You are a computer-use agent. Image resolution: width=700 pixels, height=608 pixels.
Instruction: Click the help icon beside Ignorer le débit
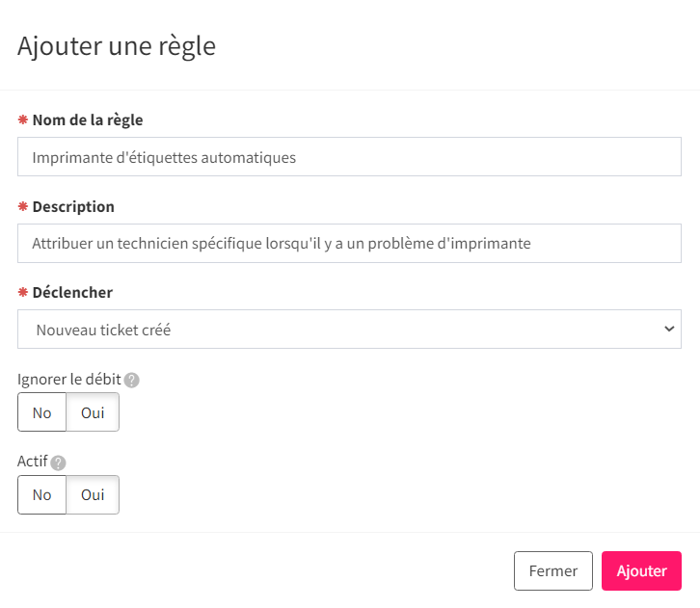click(132, 381)
